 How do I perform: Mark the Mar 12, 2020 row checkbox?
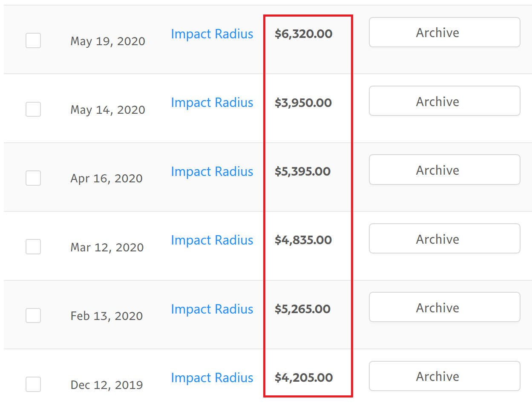[33, 247]
